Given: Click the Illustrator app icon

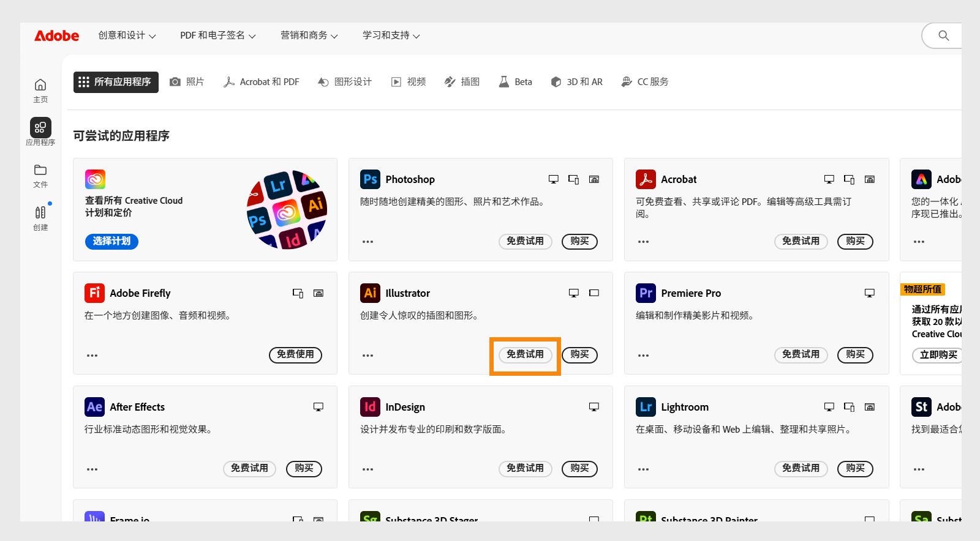Looking at the screenshot, I should pos(370,293).
